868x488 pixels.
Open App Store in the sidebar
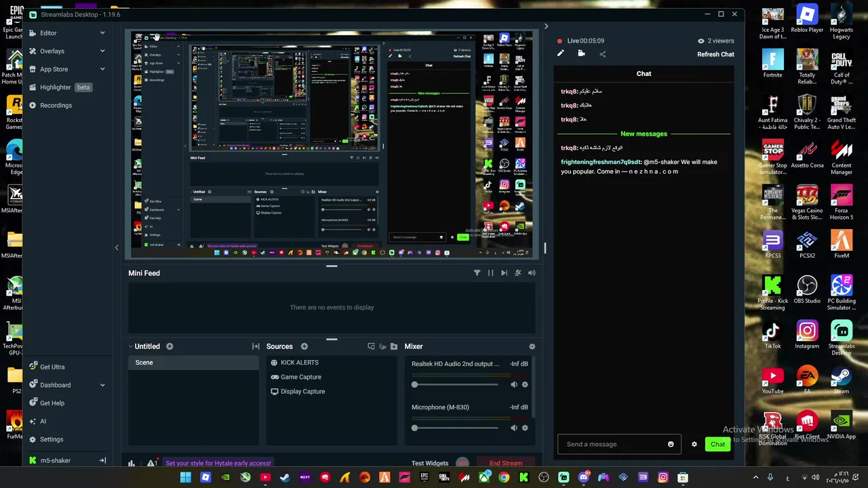(x=54, y=69)
